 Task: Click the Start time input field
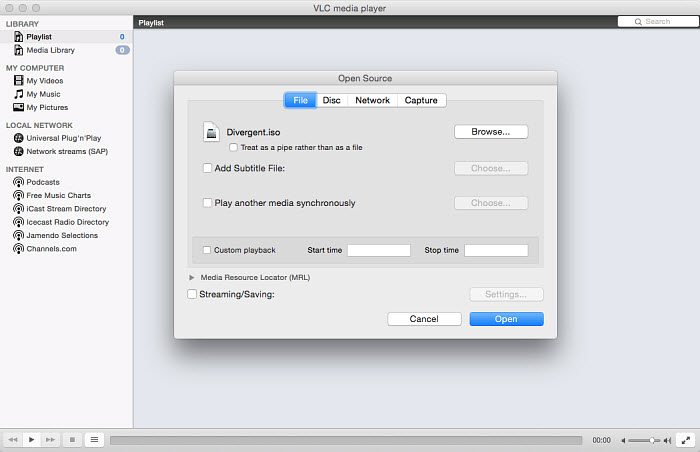click(x=379, y=250)
